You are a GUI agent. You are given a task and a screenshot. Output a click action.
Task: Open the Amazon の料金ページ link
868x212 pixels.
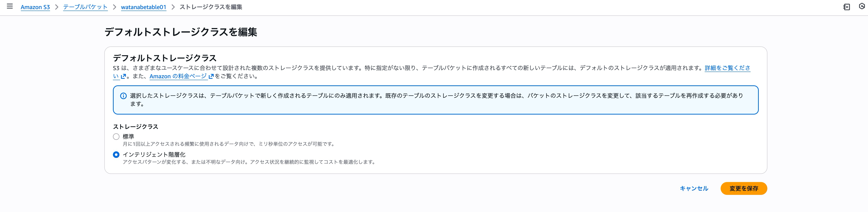[178, 76]
